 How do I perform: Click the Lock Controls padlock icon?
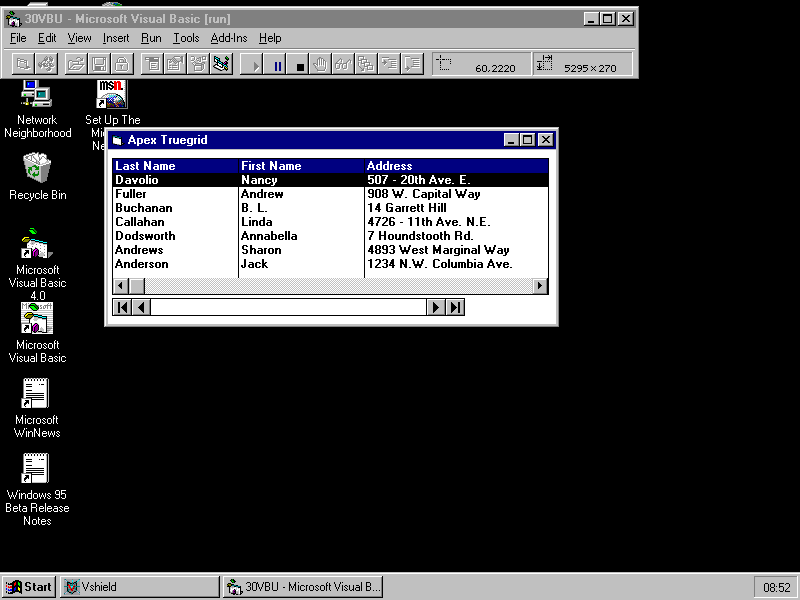[x=121, y=65]
